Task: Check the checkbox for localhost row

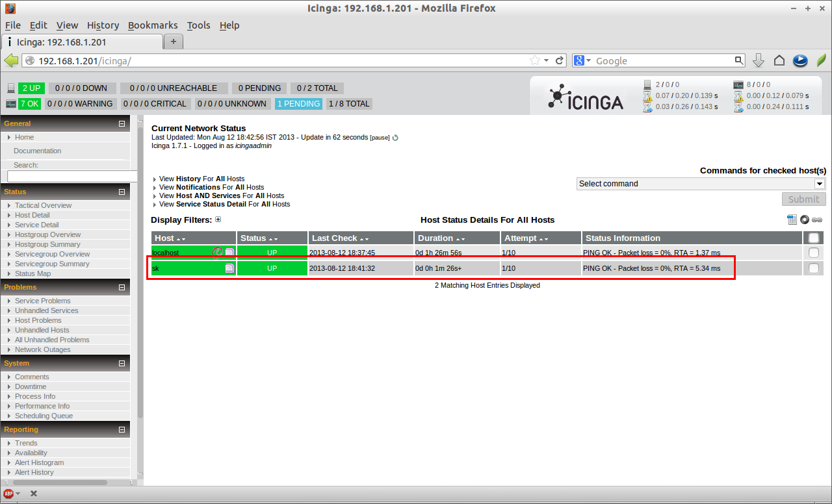Action: pyautogui.click(x=813, y=253)
